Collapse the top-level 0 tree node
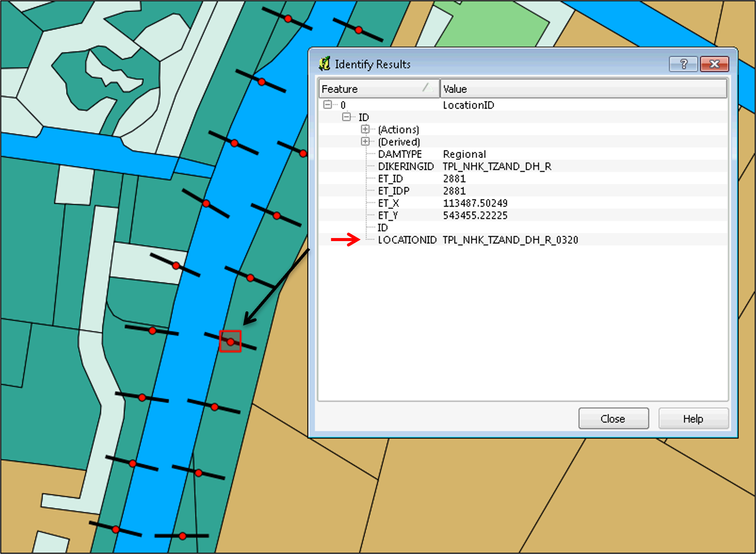Image resolution: width=756 pixels, height=554 pixels. (327, 105)
